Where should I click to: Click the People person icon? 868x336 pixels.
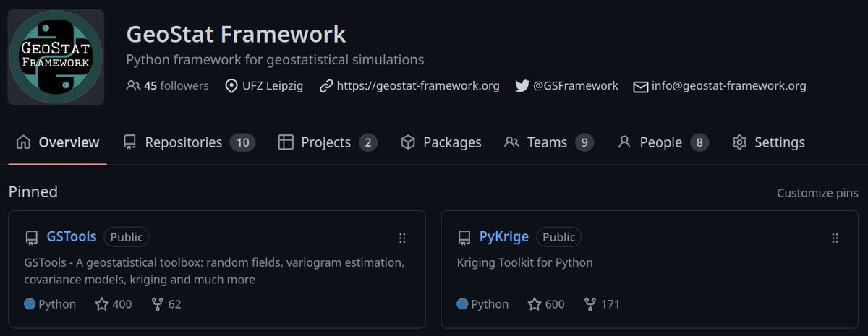click(624, 142)
